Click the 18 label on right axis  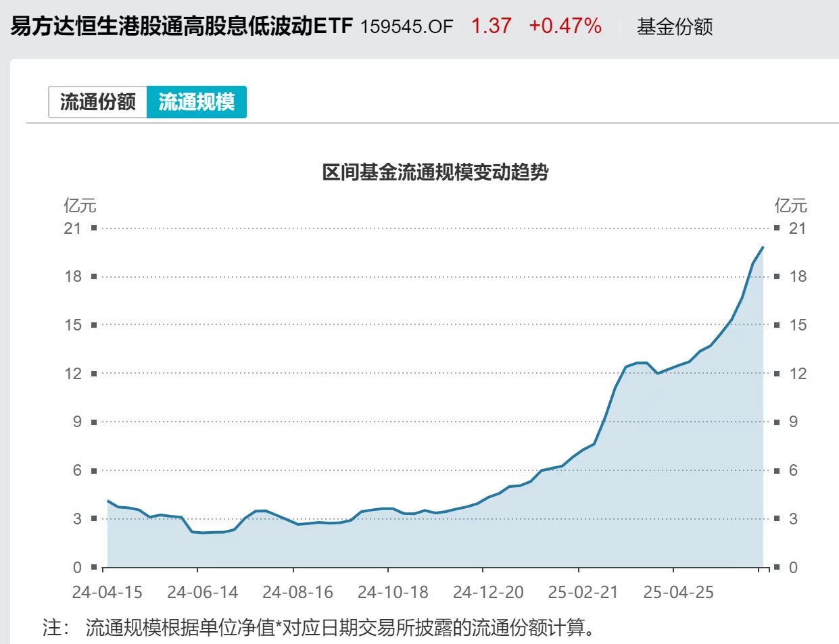coord(798,276)
